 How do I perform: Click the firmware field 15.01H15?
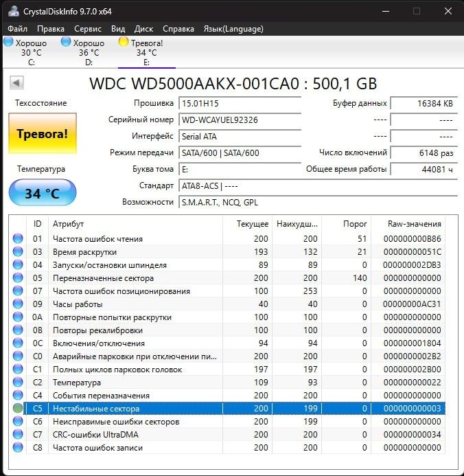coord(240,103)
